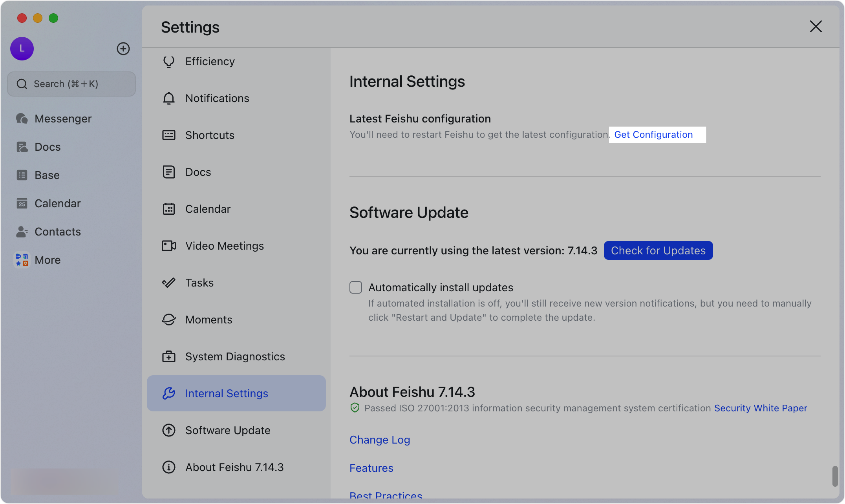This screenshot has height=504, width=845.
Task: Open the Change Log link
Action: (x=380, y=440)
